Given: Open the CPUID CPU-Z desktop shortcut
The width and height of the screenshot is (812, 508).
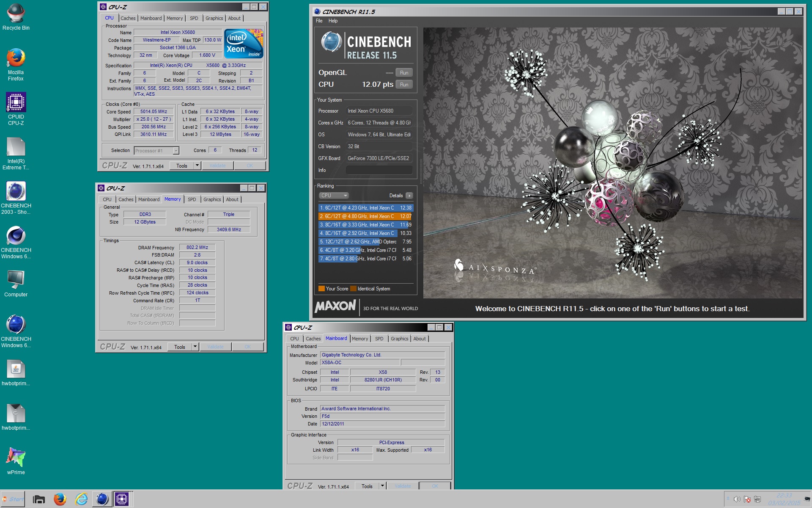Looking at the screenshot, I should 16,108.
